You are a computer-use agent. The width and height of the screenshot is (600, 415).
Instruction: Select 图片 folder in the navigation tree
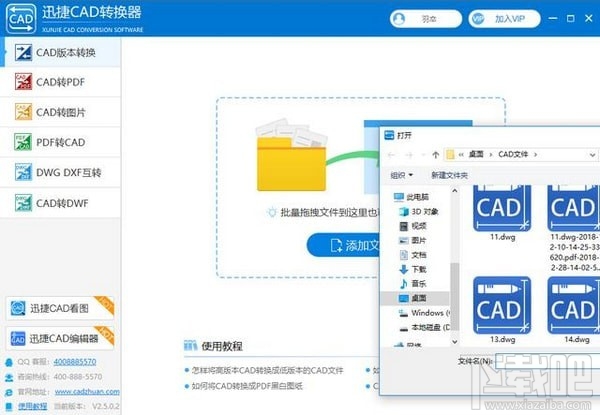(413, 240)
